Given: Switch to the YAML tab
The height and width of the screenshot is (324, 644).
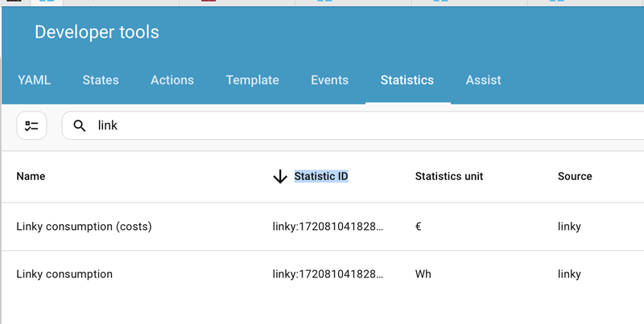Looking at the screenshot, I should point(34,80).
